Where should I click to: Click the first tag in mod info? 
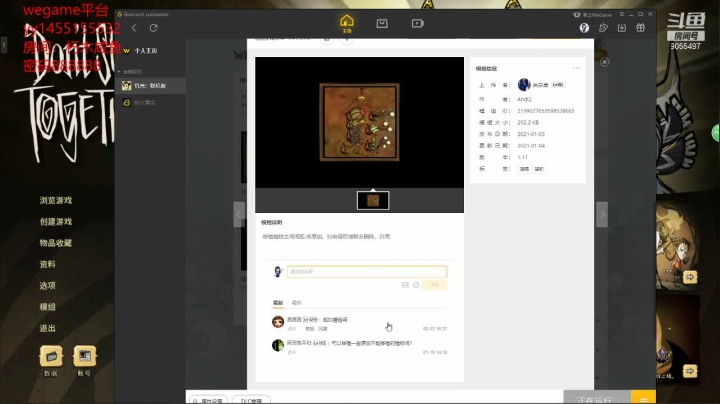coord(524,169)
